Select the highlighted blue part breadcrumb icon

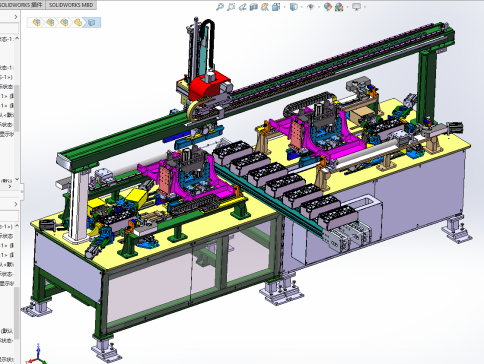(x=91, y=22)
